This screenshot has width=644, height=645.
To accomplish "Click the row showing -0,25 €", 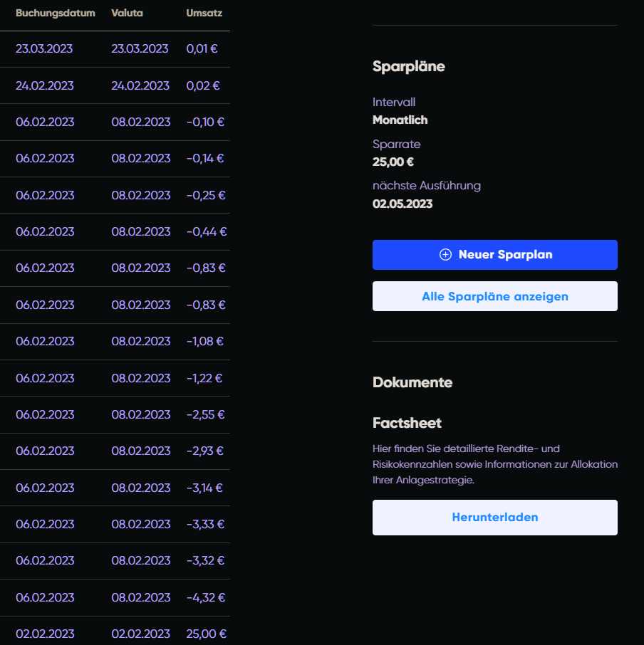I will 115,195.
